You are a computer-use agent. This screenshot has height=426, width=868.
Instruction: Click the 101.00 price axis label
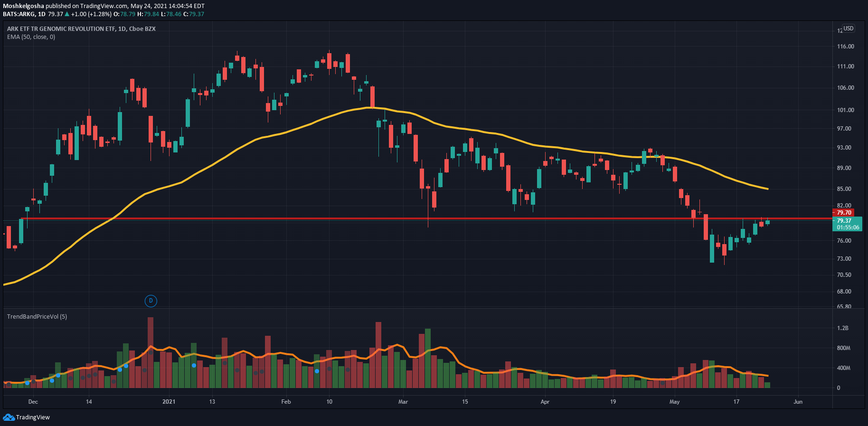click(845, 110)
